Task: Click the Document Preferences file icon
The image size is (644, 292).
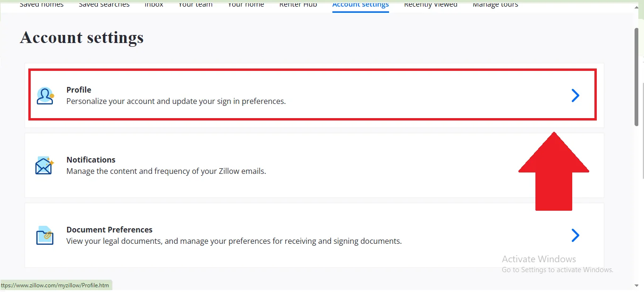Action: point(45,235)
